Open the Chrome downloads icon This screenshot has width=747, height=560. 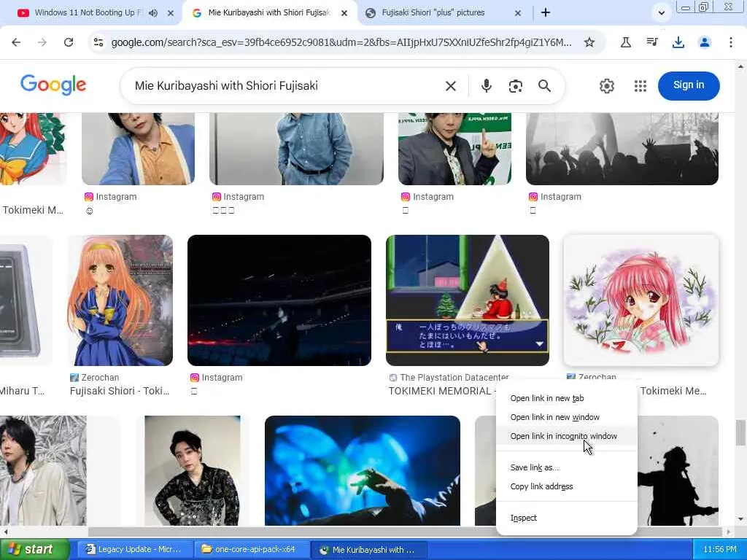click(x=678, y=42)
